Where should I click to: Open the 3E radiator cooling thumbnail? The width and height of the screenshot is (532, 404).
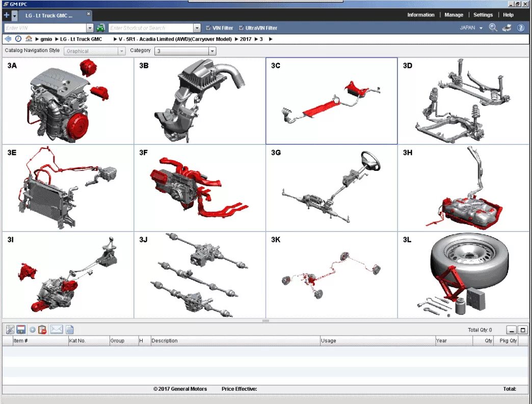(x=68, y=188)
